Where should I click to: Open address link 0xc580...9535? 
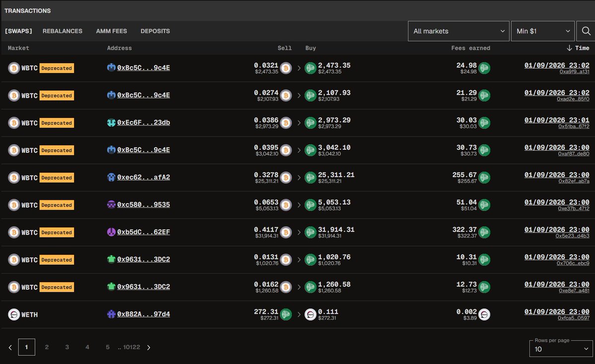[x=143, y=204]
